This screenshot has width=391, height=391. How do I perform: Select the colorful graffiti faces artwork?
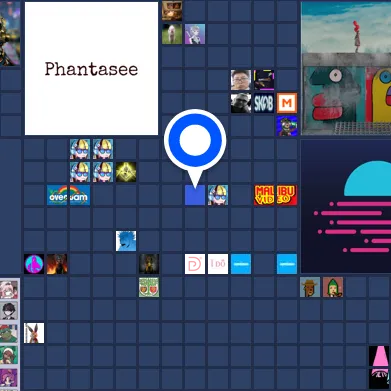[x=346, y=68]
